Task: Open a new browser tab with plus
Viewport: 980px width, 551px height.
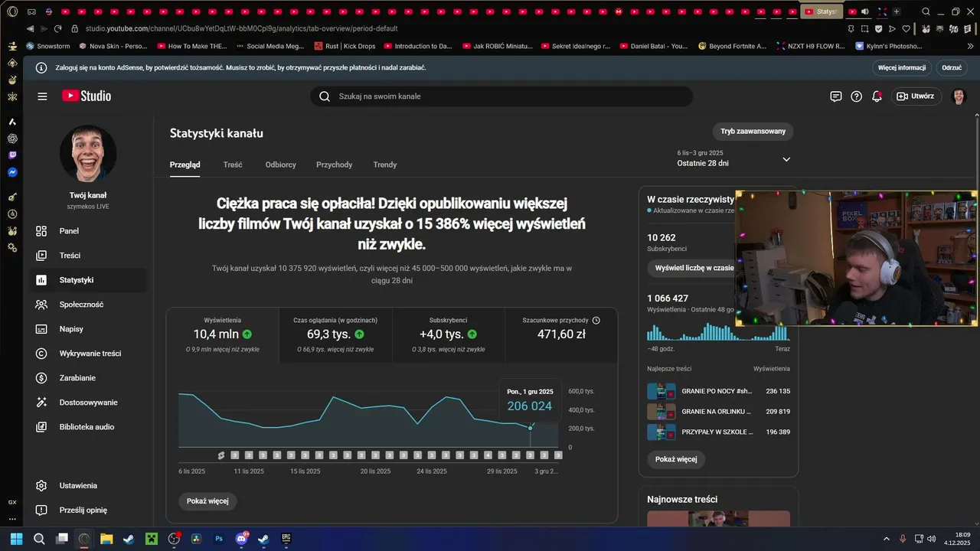Action: 897,11
